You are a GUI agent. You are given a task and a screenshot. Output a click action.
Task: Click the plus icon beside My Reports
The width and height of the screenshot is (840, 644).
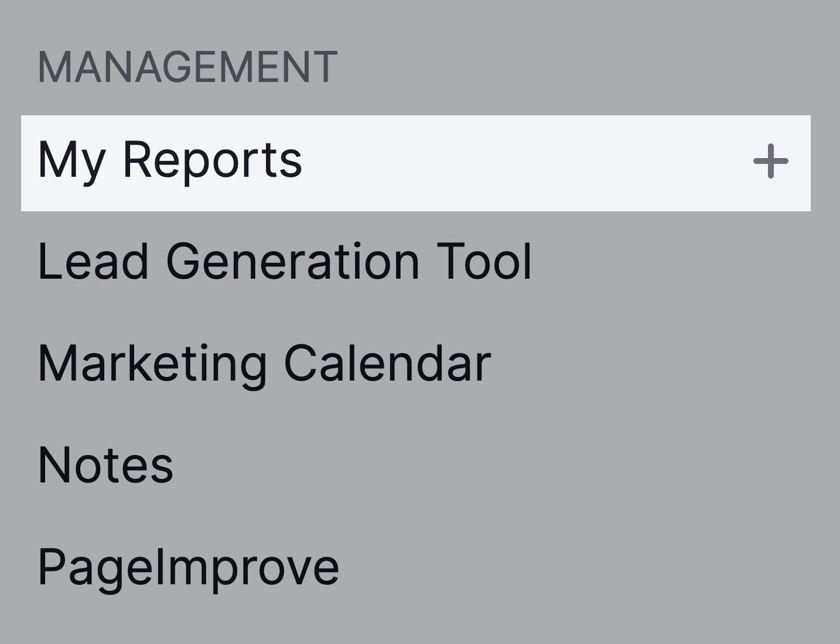(770, 161)
